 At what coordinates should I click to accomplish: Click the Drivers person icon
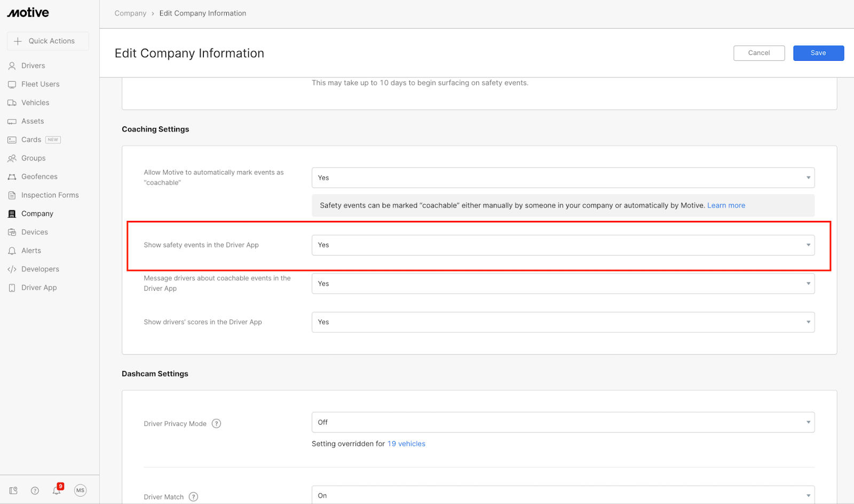pos(12,66)
